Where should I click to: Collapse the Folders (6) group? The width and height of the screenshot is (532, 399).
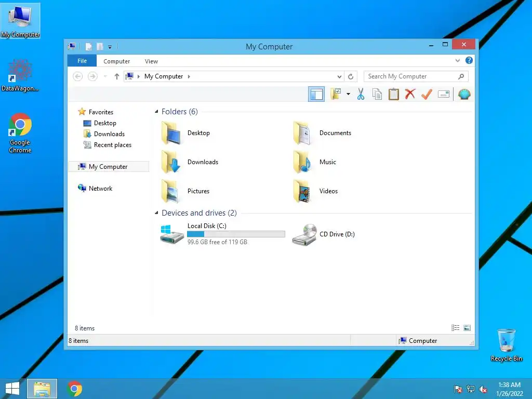(156, 111)
